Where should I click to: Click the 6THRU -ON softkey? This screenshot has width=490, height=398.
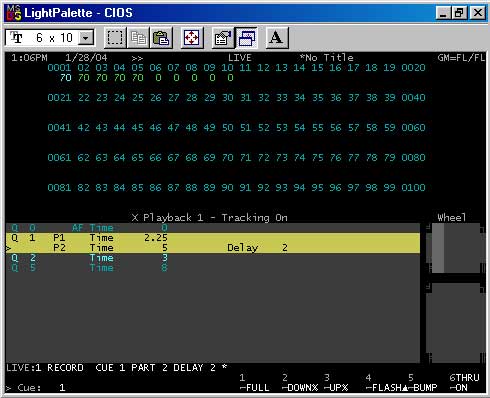(464, 383)
